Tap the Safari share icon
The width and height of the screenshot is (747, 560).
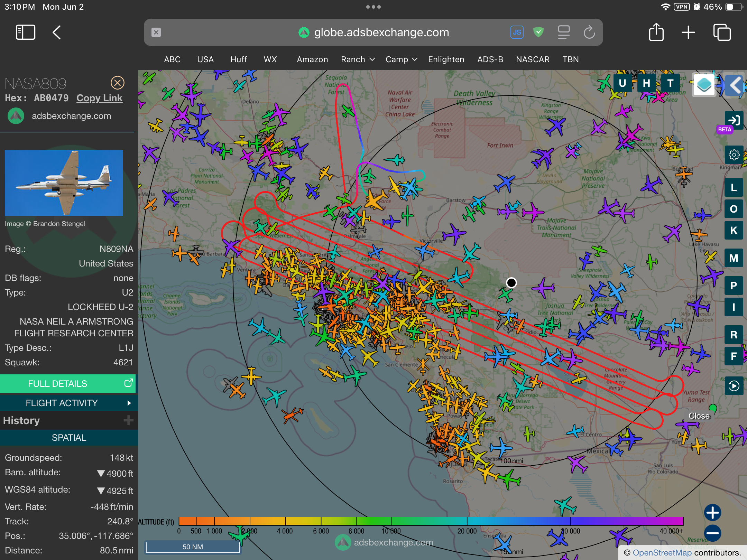click(656, 32)
